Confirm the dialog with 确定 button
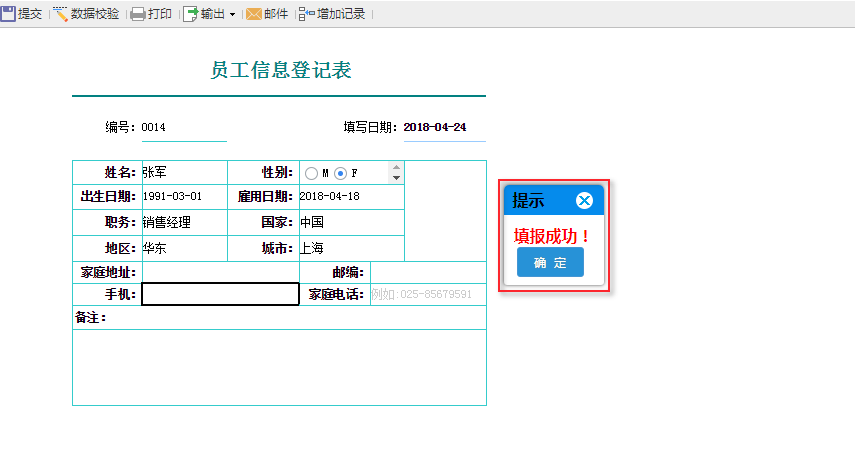Viewport: 855px width, 476px height. (x=550, y=262)
